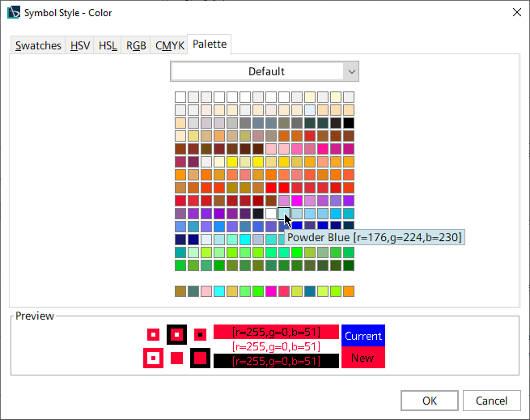This screenshot has width=530, height=420.
Task: Click the dropdown arrow beside Default
Action: (351, 72)
